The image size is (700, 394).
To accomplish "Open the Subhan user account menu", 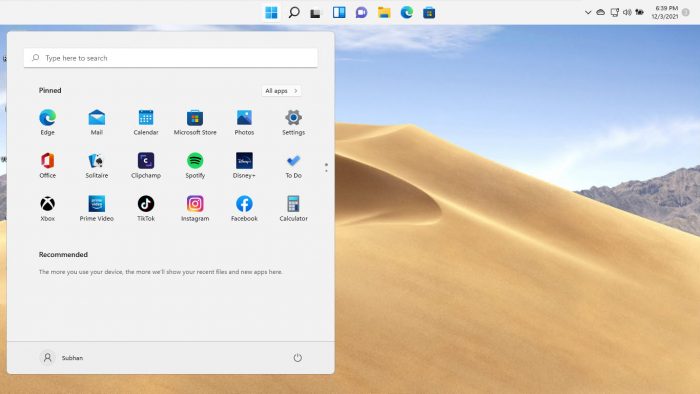I will point(62,358).
